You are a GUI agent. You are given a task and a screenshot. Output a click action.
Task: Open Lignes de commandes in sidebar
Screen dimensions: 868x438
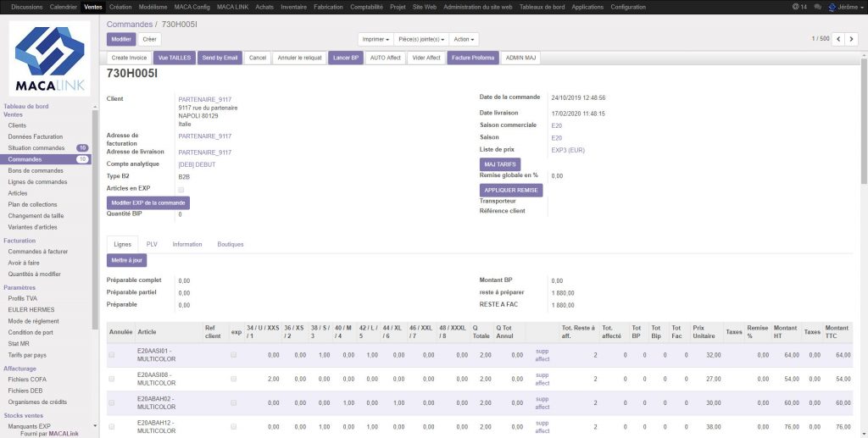click(37, 181)
